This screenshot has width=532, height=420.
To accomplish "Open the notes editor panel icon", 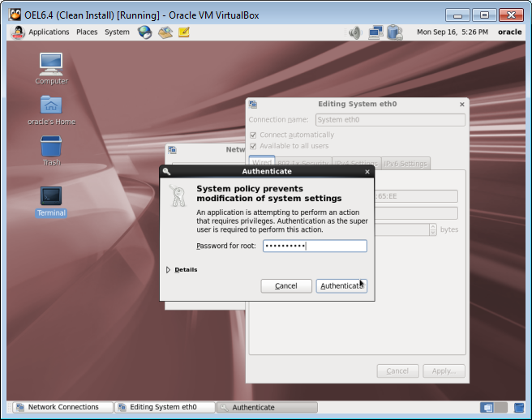I will coord(183,32).
